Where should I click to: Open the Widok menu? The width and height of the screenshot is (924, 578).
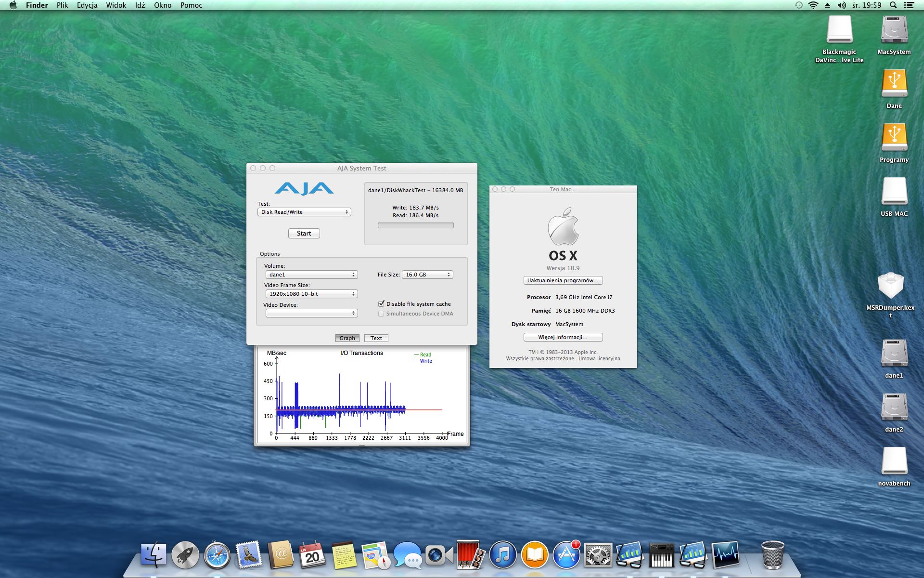pos(116,5)
